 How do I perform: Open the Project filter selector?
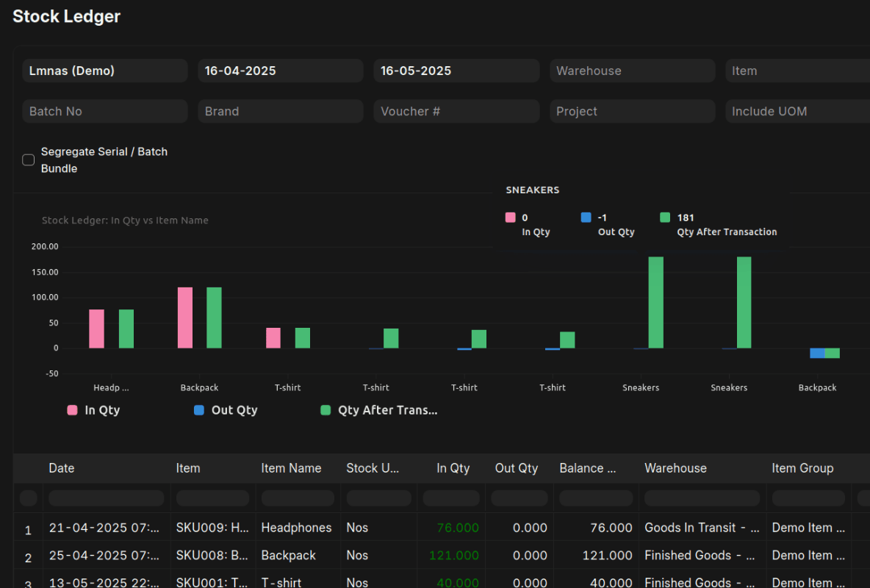(x=632, y=111)
